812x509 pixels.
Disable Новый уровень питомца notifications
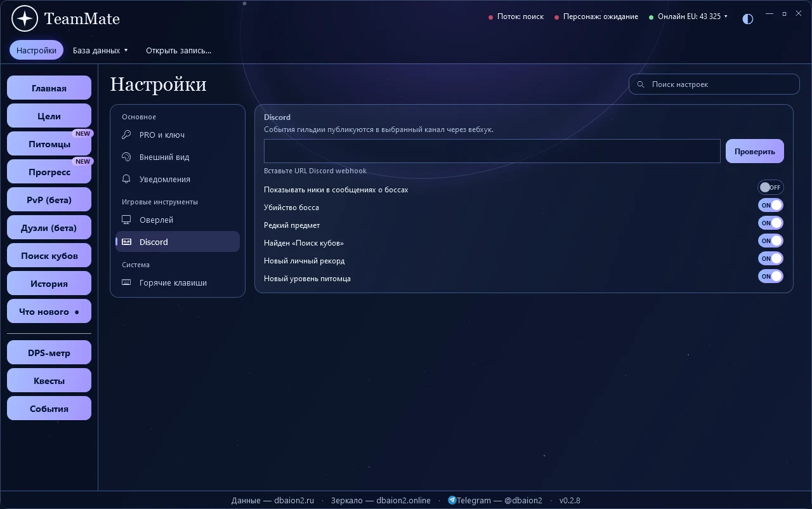tap(771, 276)
